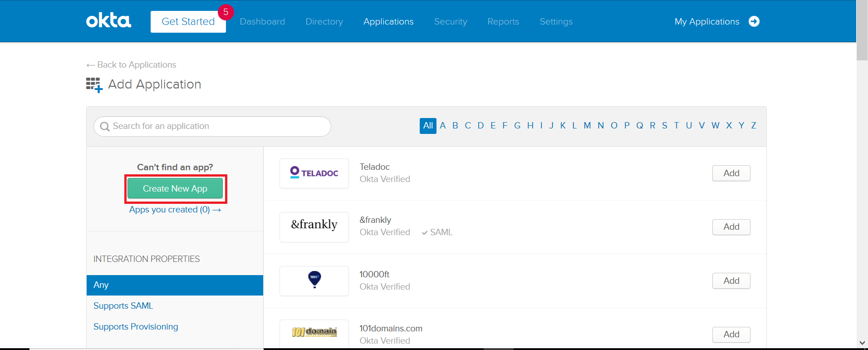Filter apps by letter K

pos(563,126)
